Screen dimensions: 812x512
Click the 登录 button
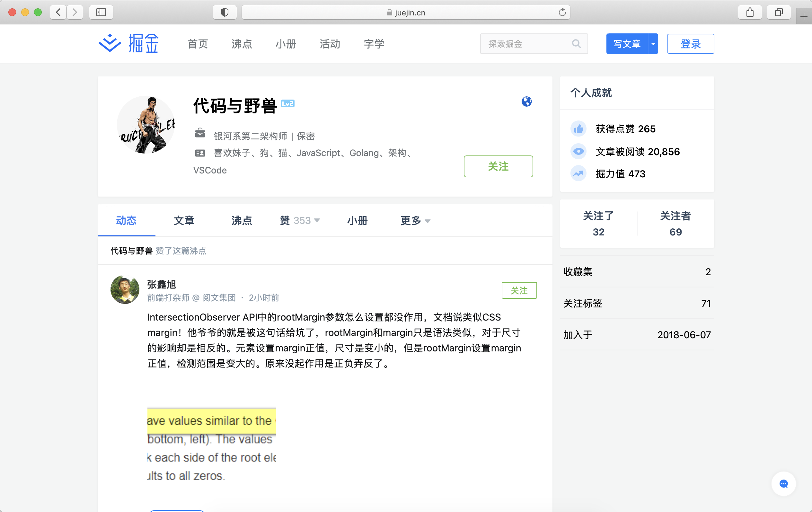click(690, 44)
